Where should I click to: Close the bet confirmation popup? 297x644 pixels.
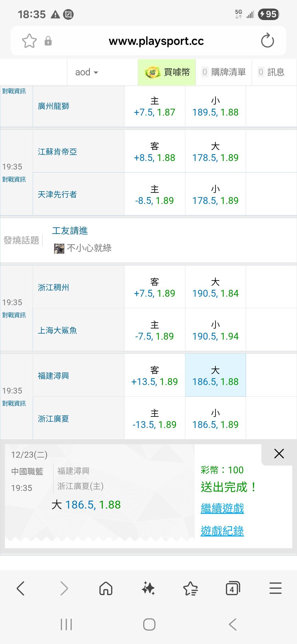coord(279,454)
